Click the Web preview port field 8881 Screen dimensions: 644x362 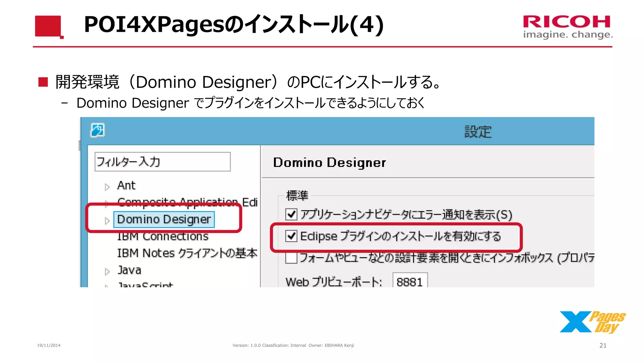pyautogui.click(x=410, y=281)
